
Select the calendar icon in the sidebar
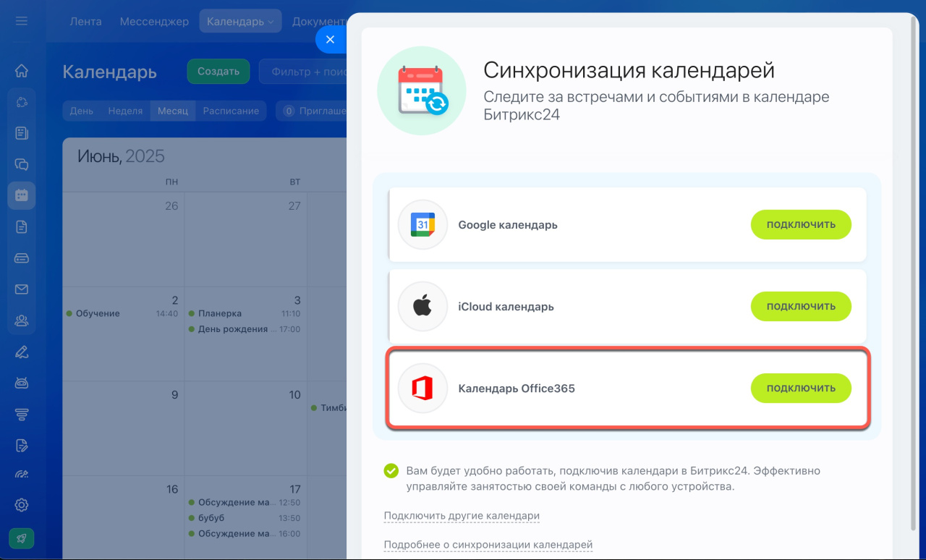click(x=22, y=195)
